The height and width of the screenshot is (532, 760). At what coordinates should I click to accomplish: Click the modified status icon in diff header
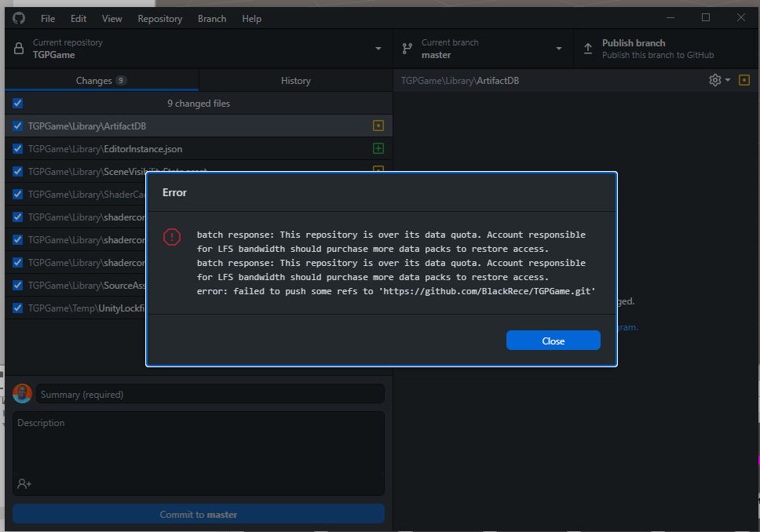(x=744, y=80)
